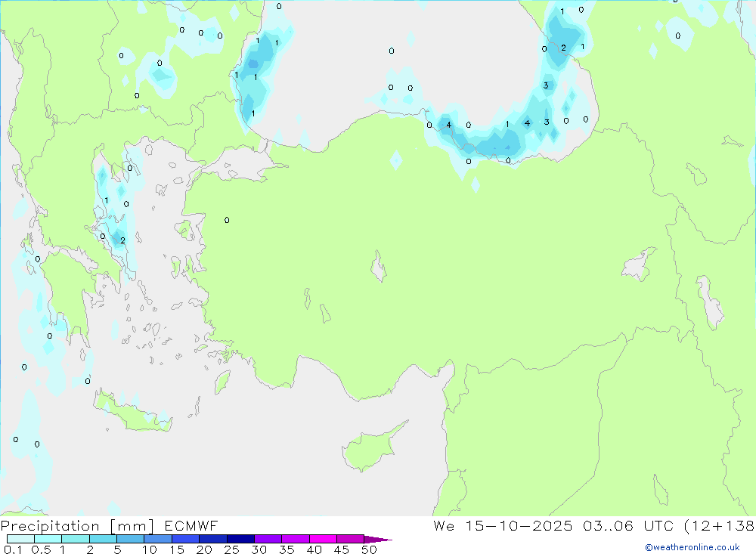This screenshot has height=554, width=756.
Task: Click the legend value '50'
Action: [370, 549]
